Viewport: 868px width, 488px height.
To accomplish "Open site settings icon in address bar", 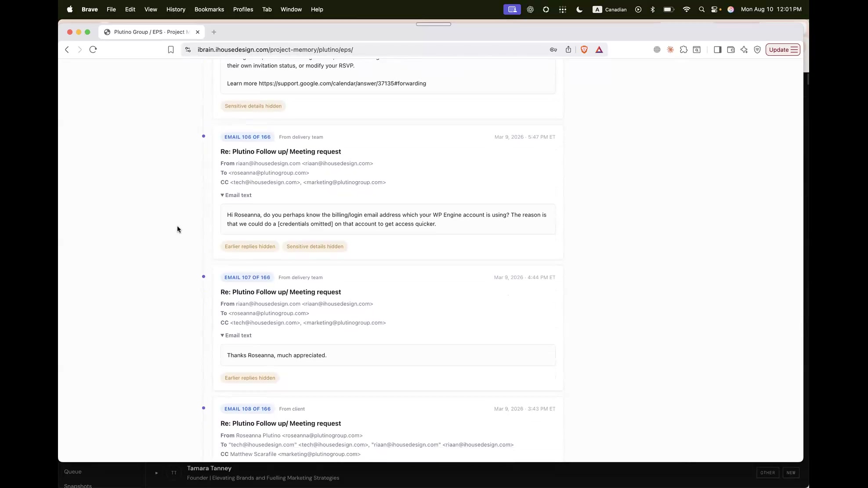I will (188, 50).
